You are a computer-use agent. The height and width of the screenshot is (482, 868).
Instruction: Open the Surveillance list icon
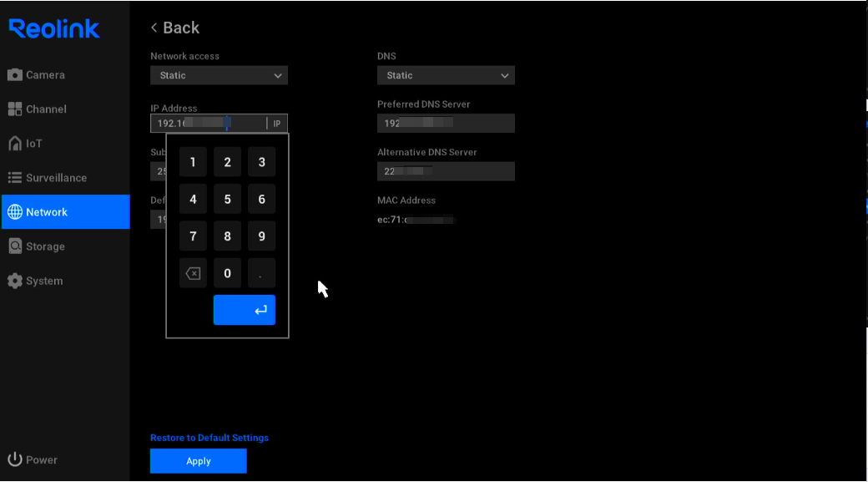15,178
